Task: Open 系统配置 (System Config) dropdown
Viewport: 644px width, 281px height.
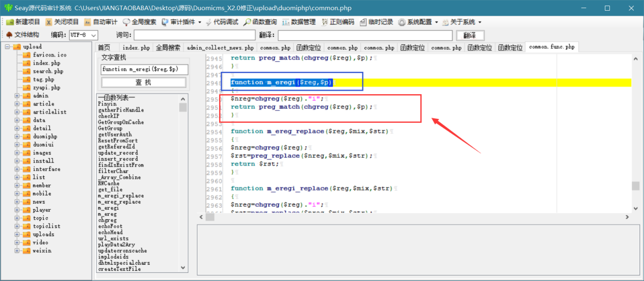Action: [418, 22]
